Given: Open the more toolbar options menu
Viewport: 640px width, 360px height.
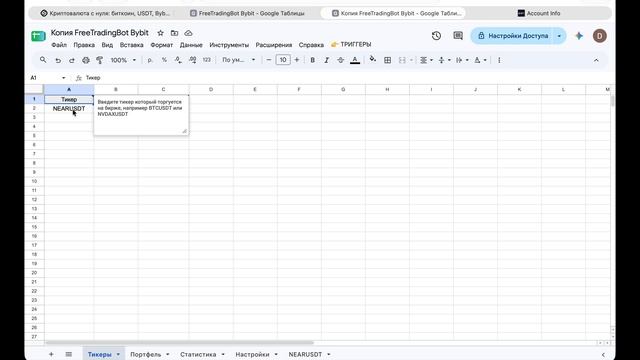Looking at the screenshot, I should [x=499, y=60].
